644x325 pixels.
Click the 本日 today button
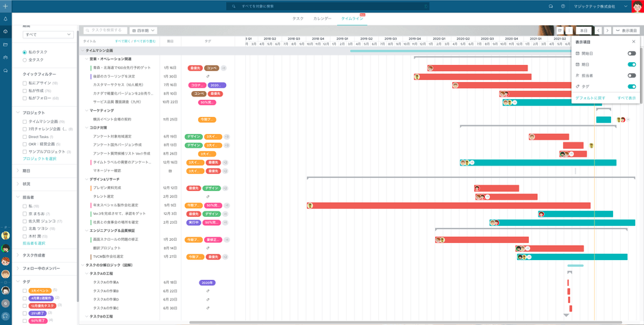584,31
